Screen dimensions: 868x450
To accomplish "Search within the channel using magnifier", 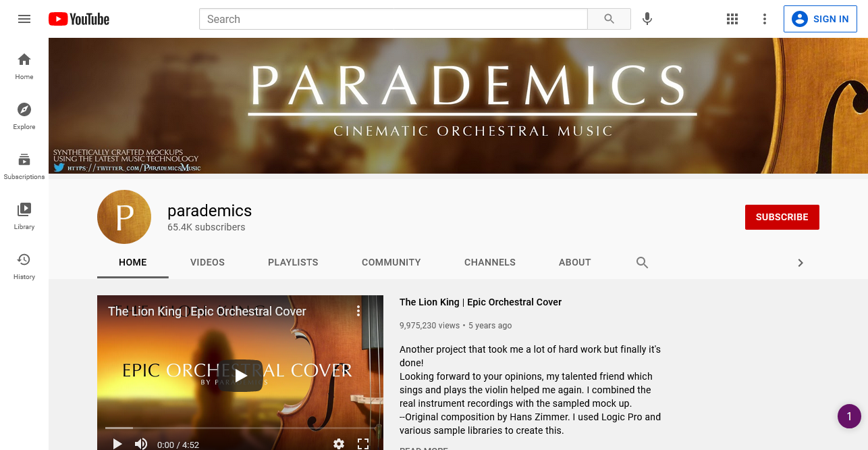I will point(642,262).
